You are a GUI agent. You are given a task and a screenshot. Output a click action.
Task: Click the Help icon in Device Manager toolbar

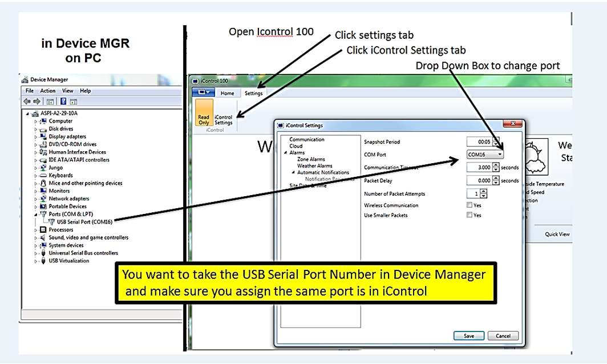tap(63, 102)
